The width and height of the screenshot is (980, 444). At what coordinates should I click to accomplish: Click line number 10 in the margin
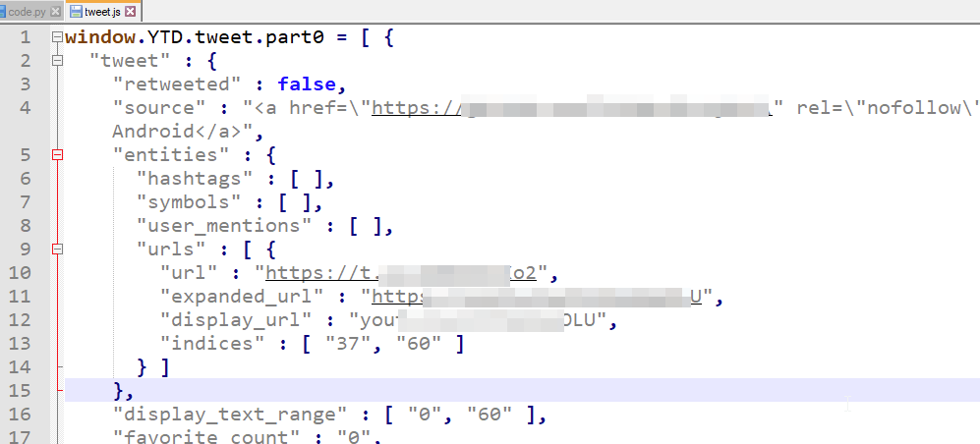pyautogui.click(x=20, y=273)
